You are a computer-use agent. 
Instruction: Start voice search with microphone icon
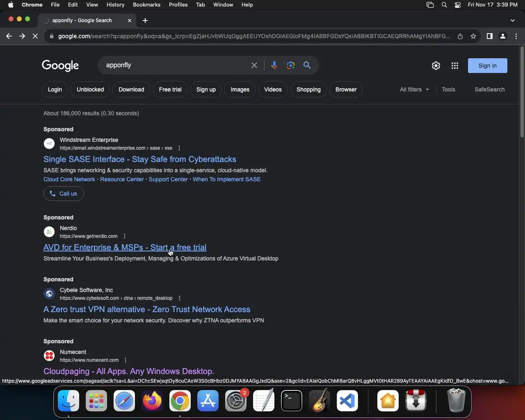tap(274, 65)
